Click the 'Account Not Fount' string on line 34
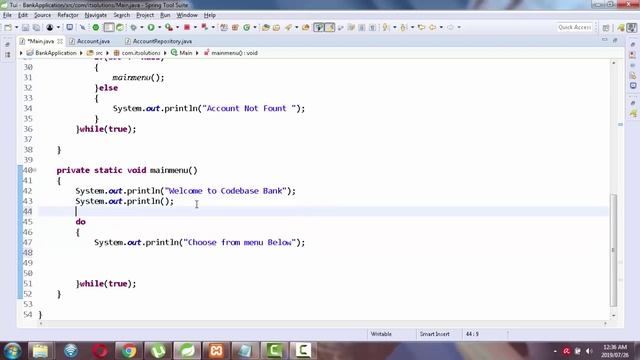The height and width of the screenshot is (360, 640). pos(250,109)
